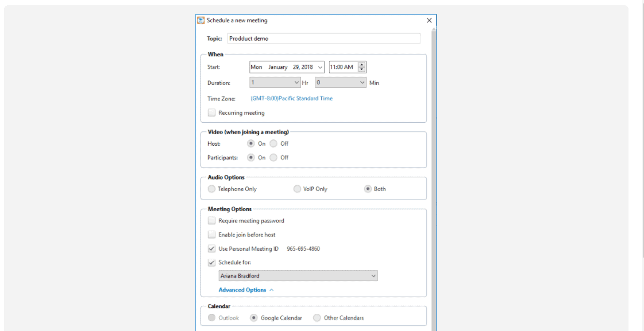Uncheck the Schedule for checkbox
Viewport: 644px width, 331px height.
pos(211,263)
